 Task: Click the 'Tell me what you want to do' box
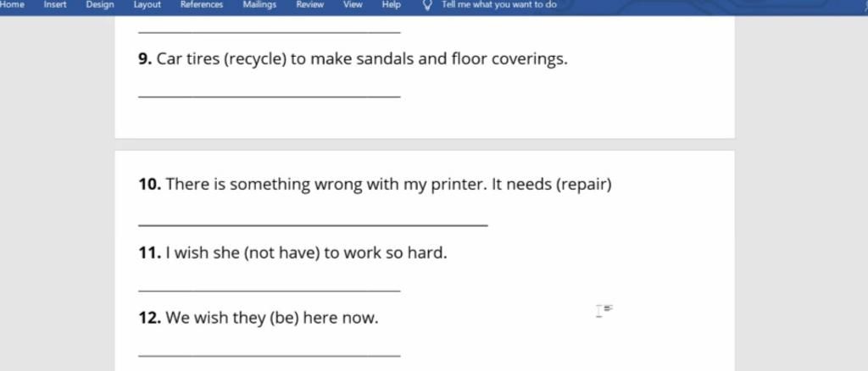point(499,4)
